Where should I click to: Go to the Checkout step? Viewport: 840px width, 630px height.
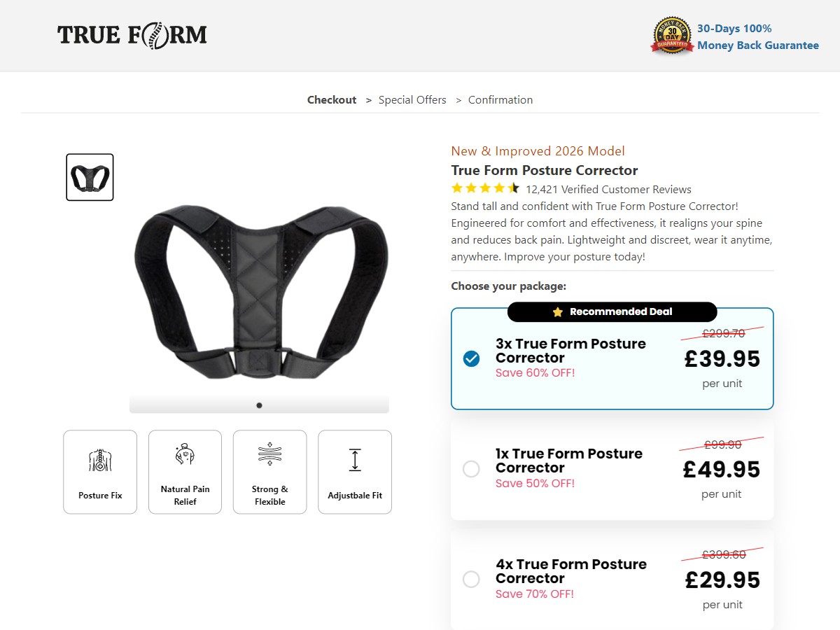click(332, 100)
